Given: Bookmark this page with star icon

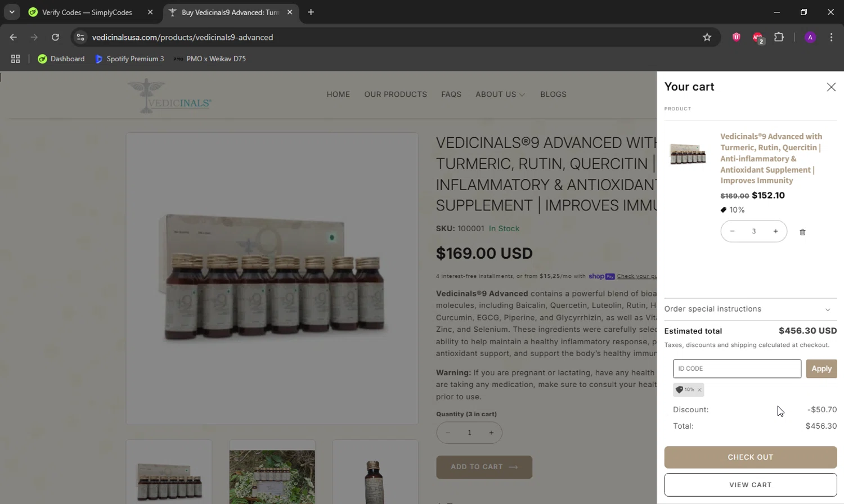Looking at the screenshot, I should (x=707, y=37).
